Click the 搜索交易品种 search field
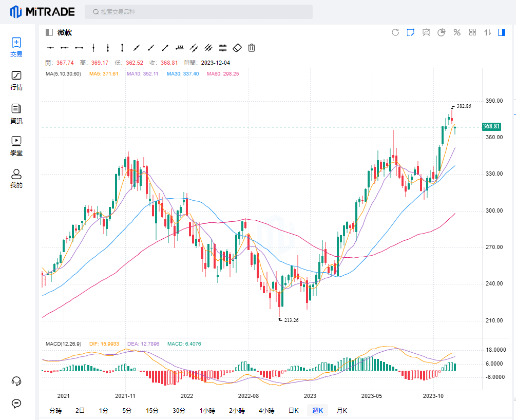Viewport: 516px width, 420px height. tap(200, 11)
